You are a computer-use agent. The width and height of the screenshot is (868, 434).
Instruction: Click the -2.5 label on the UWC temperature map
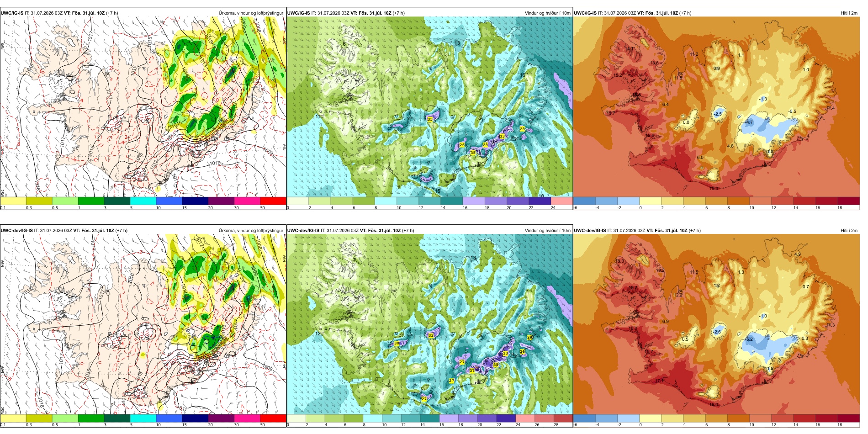click(718, 114)
